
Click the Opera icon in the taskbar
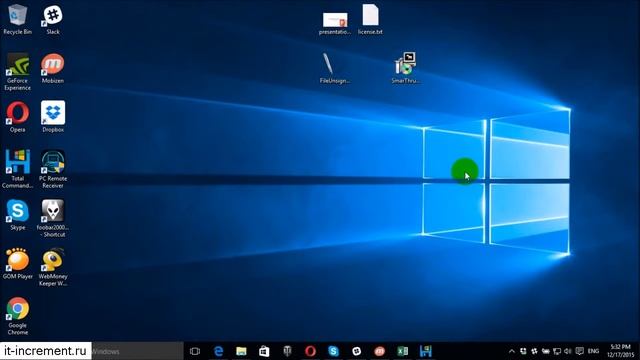tap(310, 351)
